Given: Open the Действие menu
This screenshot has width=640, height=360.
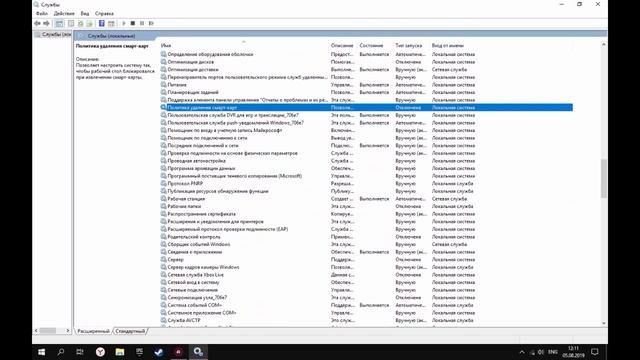Looking at the screenshot, I should click(x=64, y=13).
